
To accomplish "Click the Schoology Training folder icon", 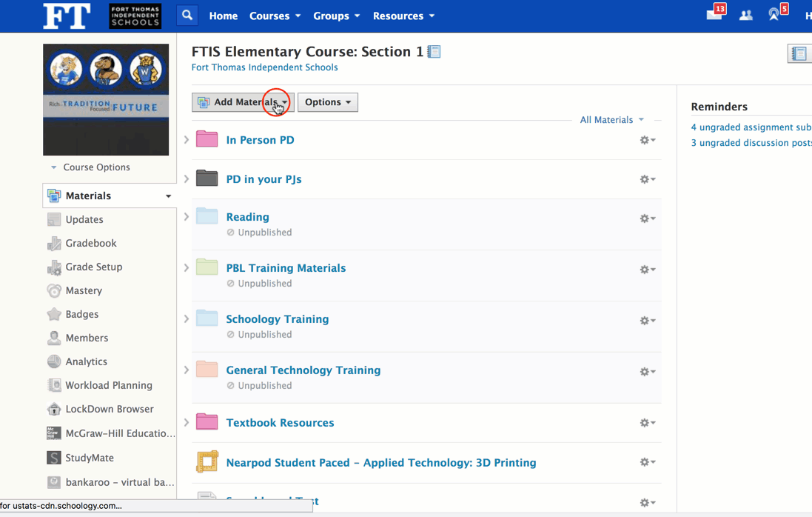I will point(207,318).
